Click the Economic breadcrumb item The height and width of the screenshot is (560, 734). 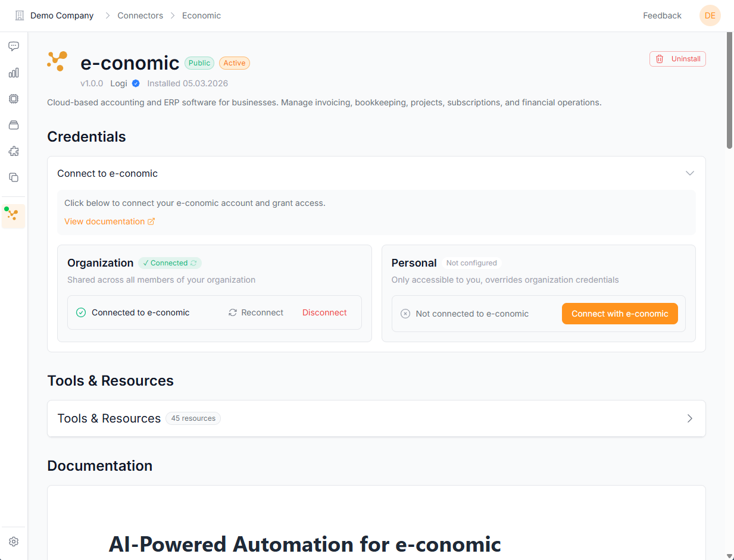pyautogui.click(x=201, y=15)
